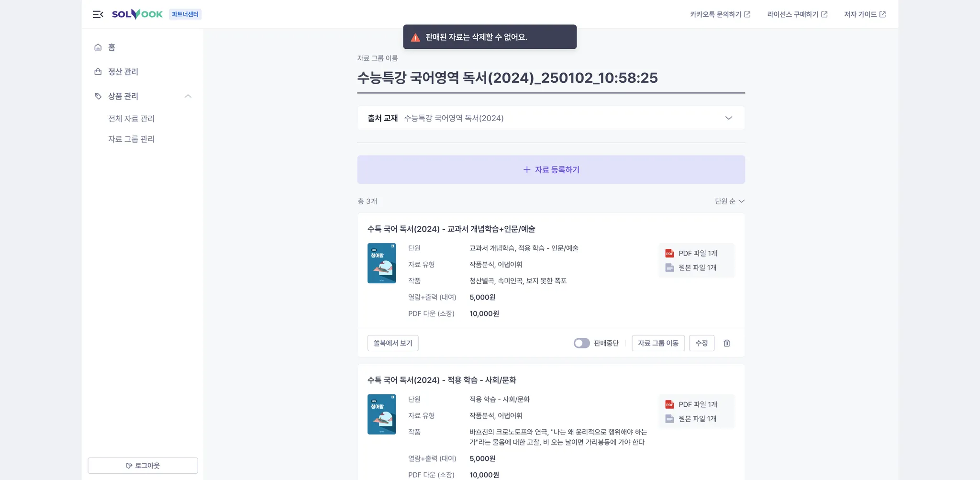The height and width of the screenshot is (480, 980).
Task: Click 원본 파일 icon in 사회/문화 item
Action: [x=669, y=419]
